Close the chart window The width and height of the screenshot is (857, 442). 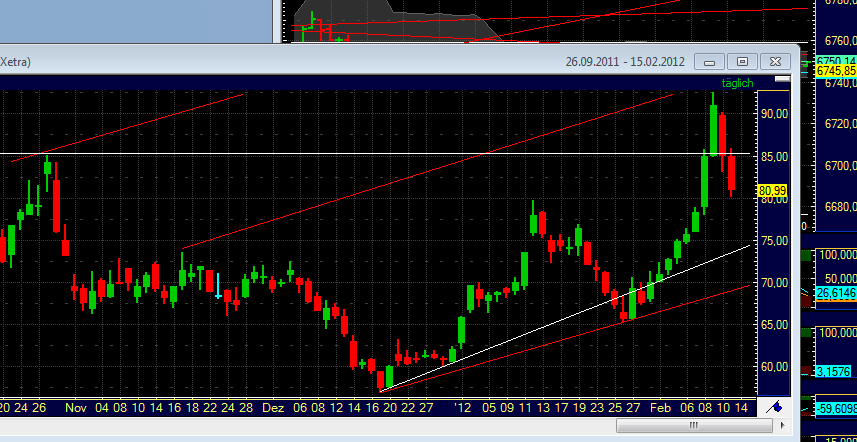click(775, 62)
